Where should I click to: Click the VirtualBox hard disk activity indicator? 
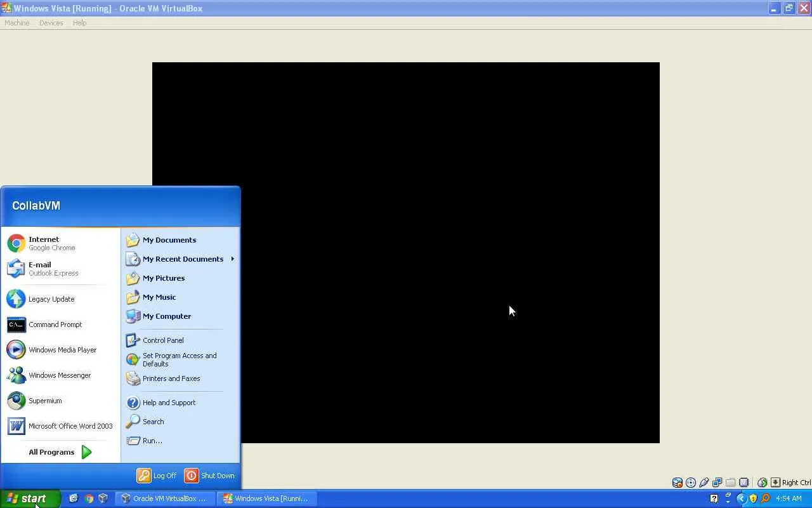point(678,483)
